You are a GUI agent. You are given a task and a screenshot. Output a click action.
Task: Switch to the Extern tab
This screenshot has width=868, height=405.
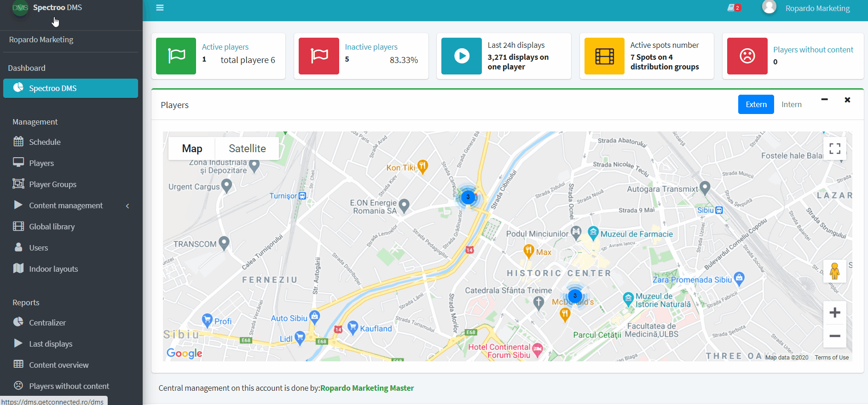756,104
